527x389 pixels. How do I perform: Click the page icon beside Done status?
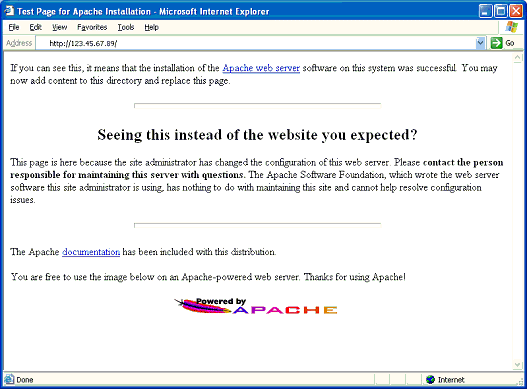[x=9, y=379]
